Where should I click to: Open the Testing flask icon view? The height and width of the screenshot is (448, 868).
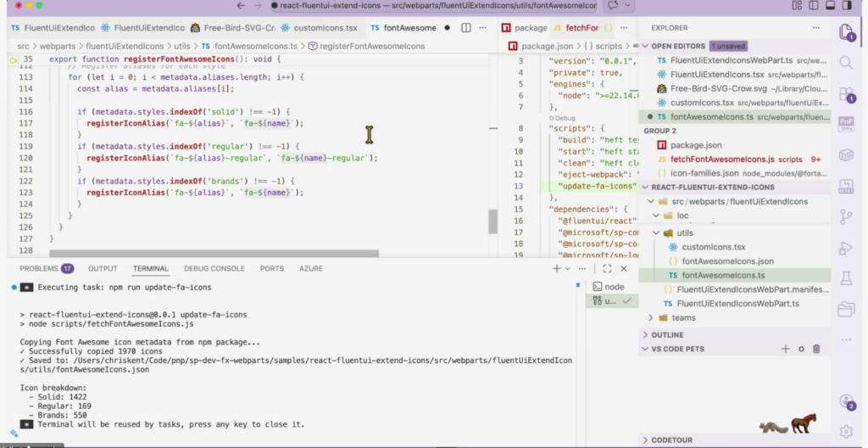pyautogui.click(x=845, y=278)
